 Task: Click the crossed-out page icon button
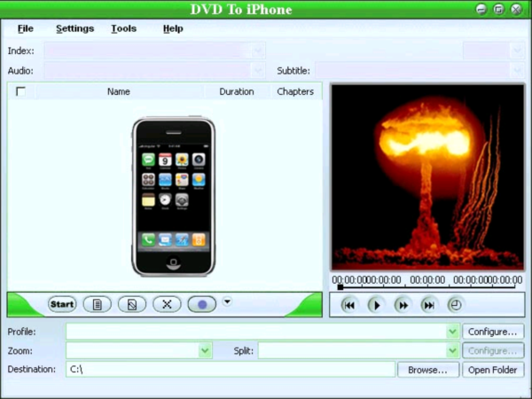(x=131, y=304)
